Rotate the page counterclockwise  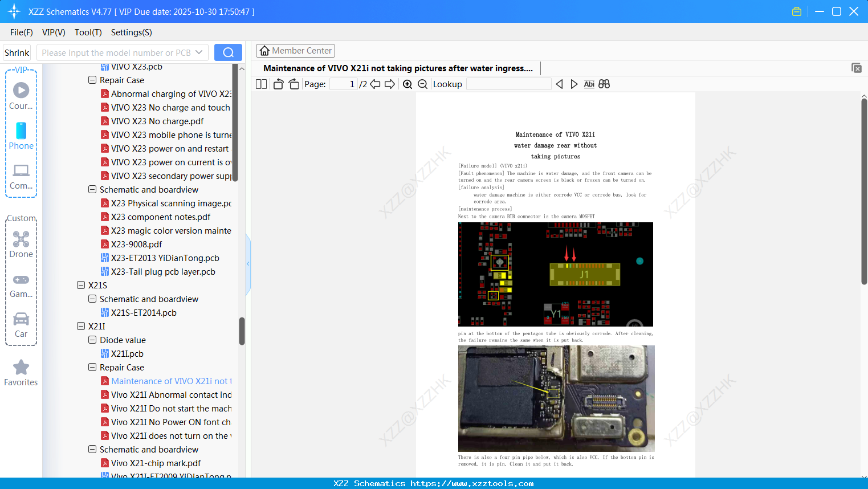(278, 84)
